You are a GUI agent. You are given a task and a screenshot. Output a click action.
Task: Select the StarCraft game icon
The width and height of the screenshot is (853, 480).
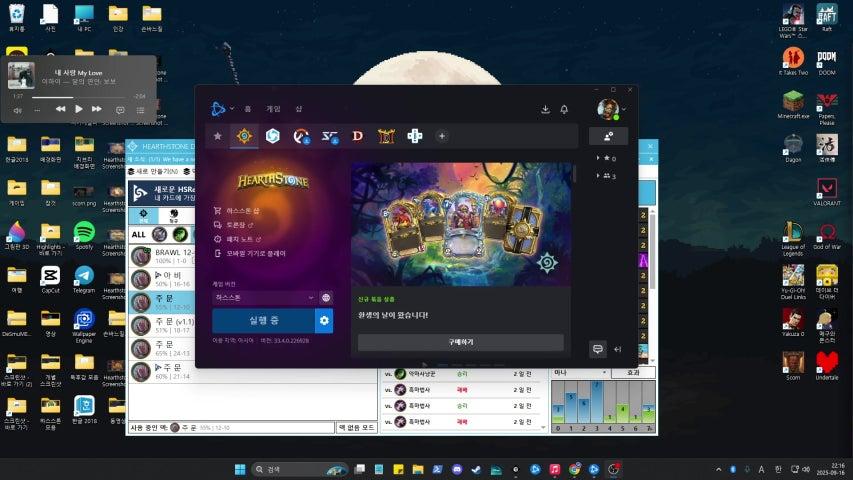329,136
